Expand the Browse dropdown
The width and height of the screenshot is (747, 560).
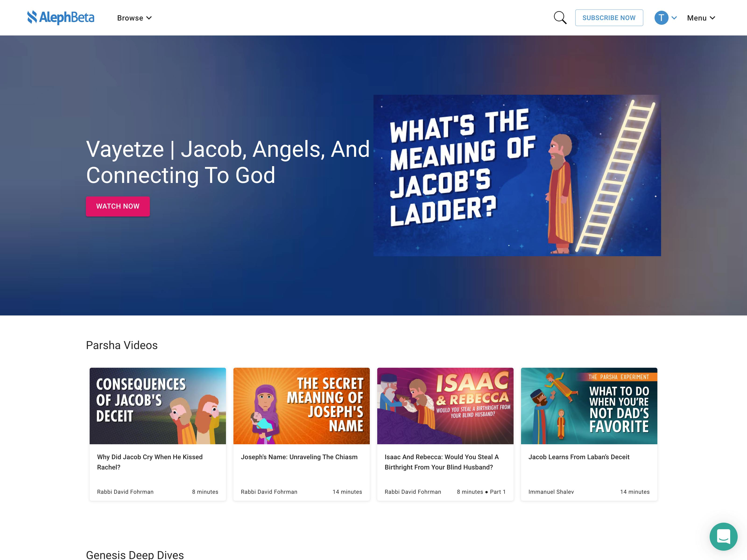tap(134, 18)
